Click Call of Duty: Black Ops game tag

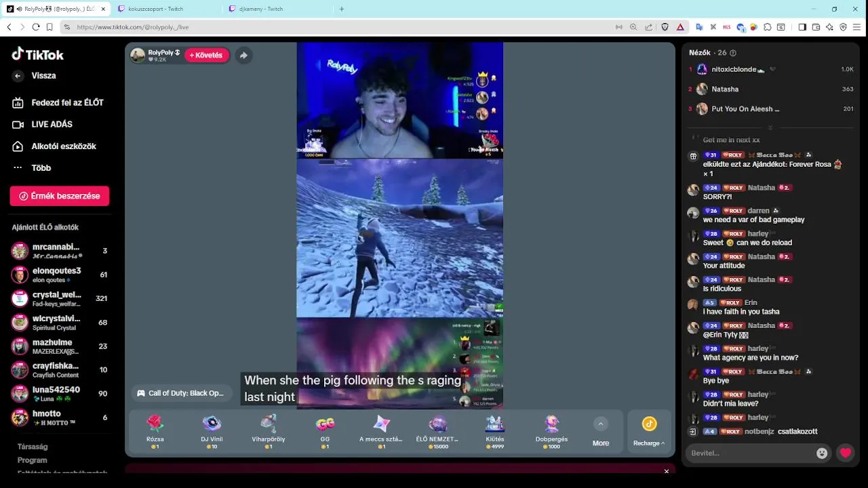(180, 393)
